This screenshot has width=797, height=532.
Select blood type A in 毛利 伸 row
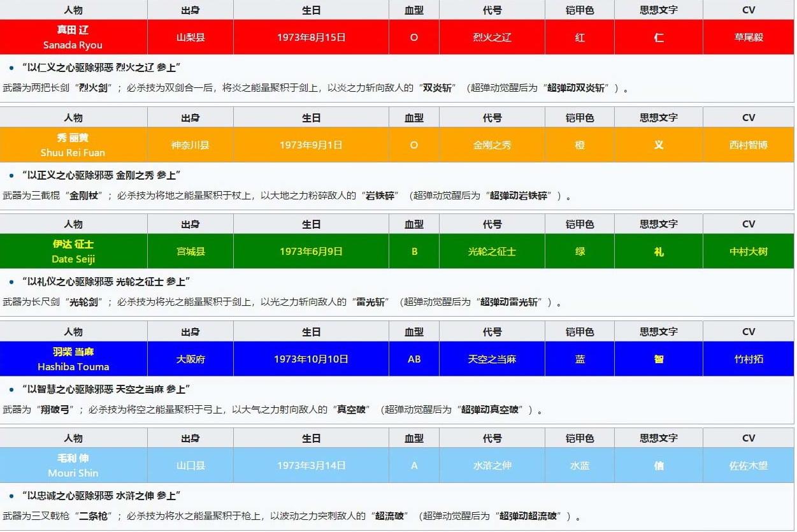click(x=414, y=465)
